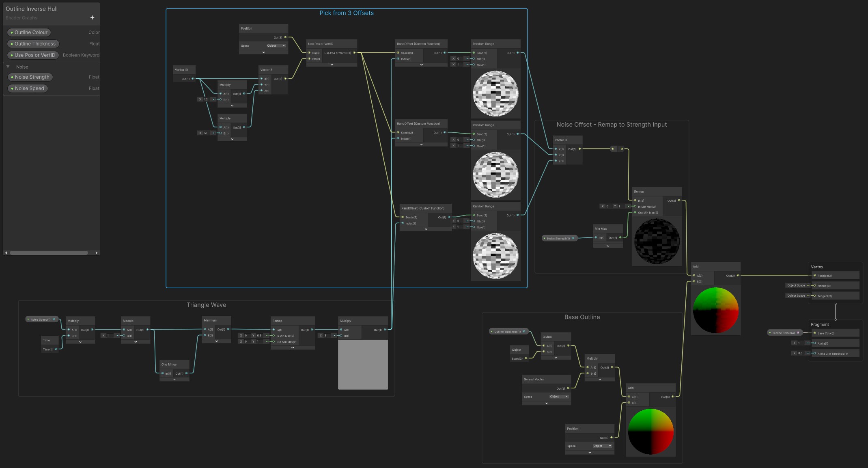The height and width of the screenshot is (468, 868).
Task: Click the gray preview of the Triangle Wave Multiply node
Action: coord(363,364)
